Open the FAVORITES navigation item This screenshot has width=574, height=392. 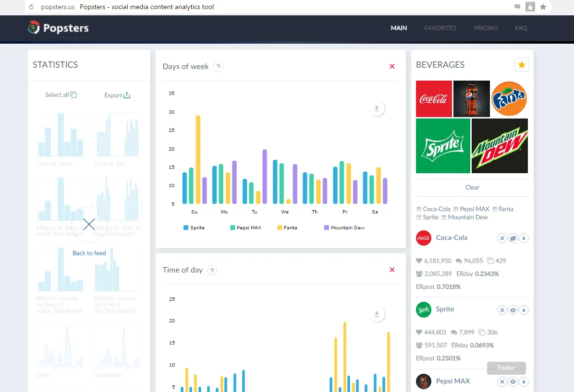[x=440, y=28]
